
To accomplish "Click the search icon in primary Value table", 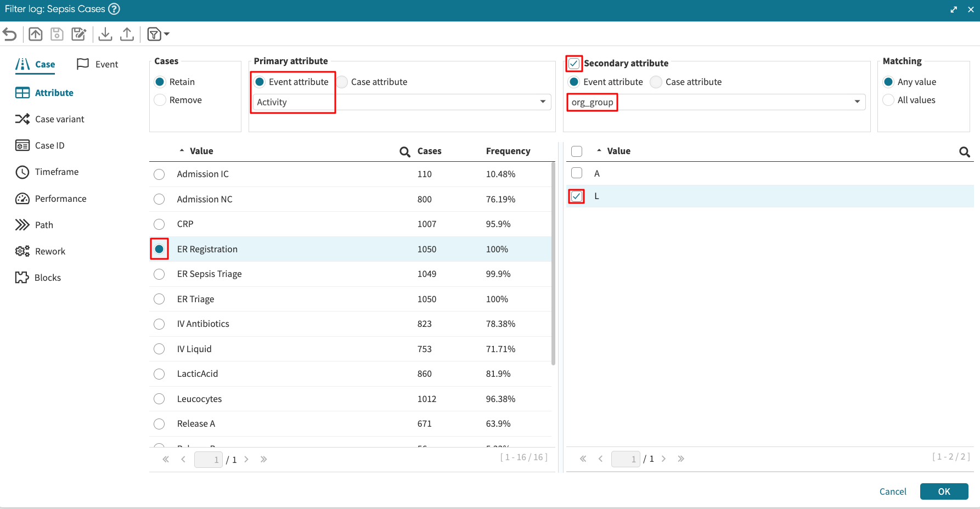I will (405, 152).
